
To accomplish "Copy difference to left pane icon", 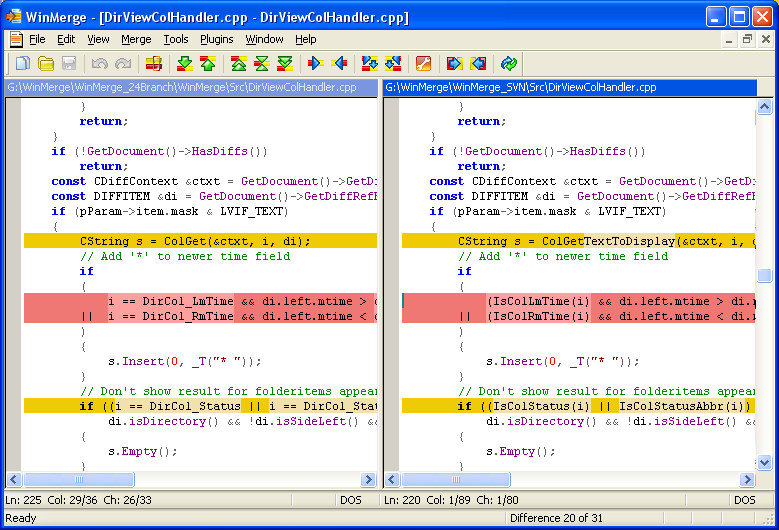I will [339, 64].
